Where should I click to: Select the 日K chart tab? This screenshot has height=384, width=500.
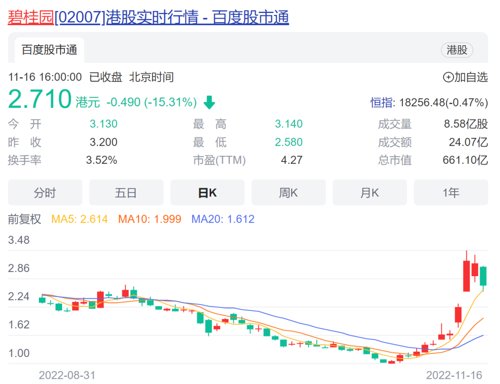207,193
